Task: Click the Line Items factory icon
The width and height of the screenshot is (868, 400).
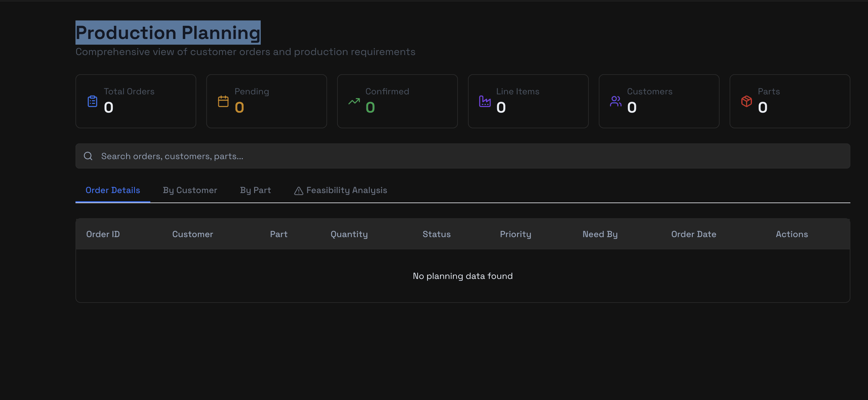Action: 485,102
